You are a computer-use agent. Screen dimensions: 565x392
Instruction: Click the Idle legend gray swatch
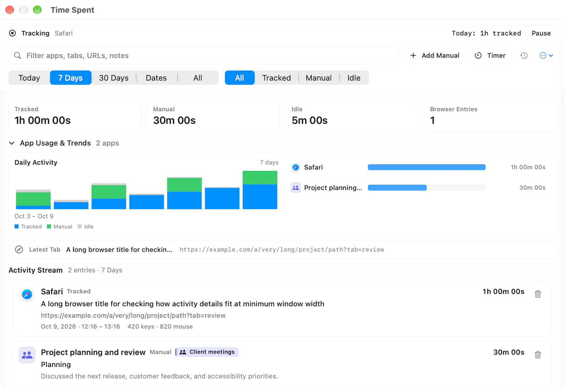click(80, 226)
